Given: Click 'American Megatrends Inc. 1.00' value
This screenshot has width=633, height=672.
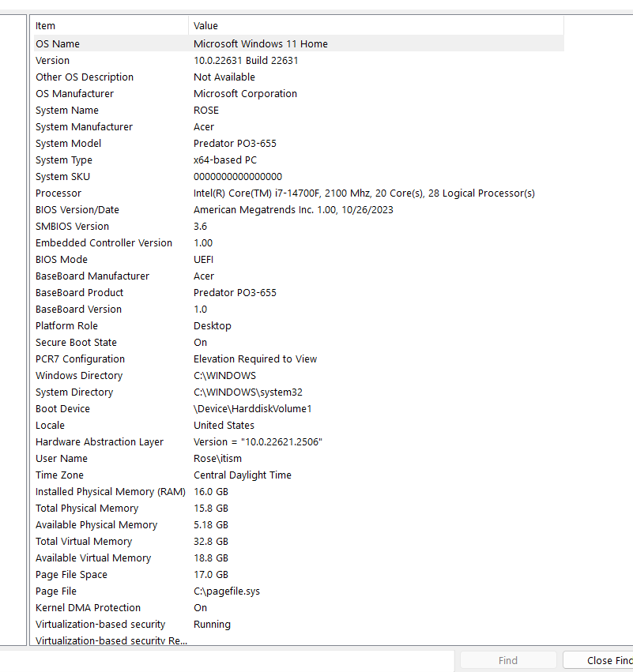Looking at the screenshot, I should coord(293,209).
